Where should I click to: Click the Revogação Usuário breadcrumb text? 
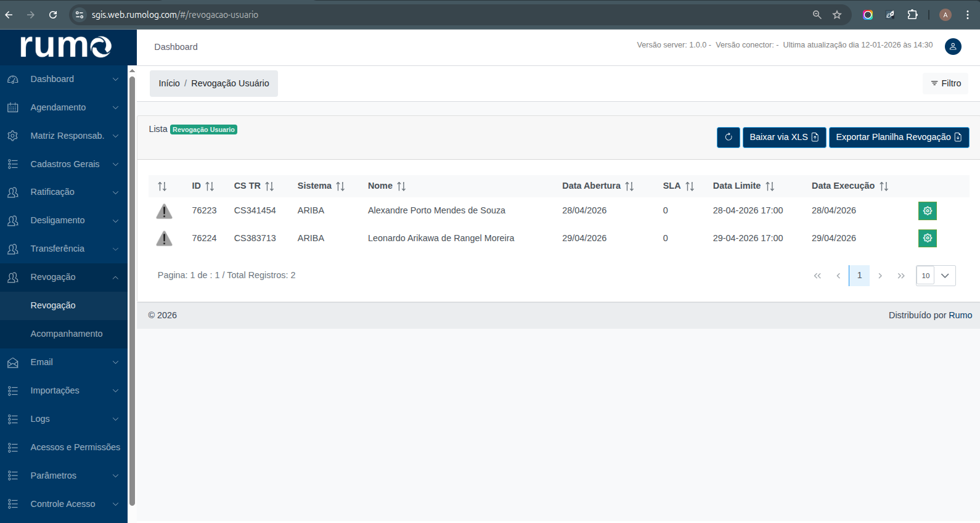pyautogui.click(x=230, y=83)
